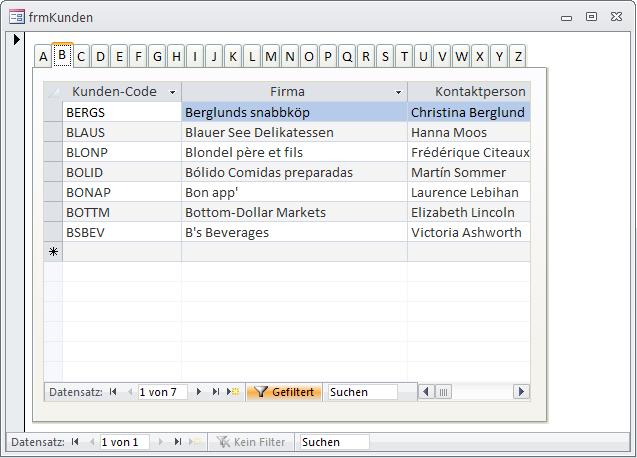The height and width of the screenshot is (458, 637).
Task: Click the record selector arrow on left edge
Action: coord(16,40)
